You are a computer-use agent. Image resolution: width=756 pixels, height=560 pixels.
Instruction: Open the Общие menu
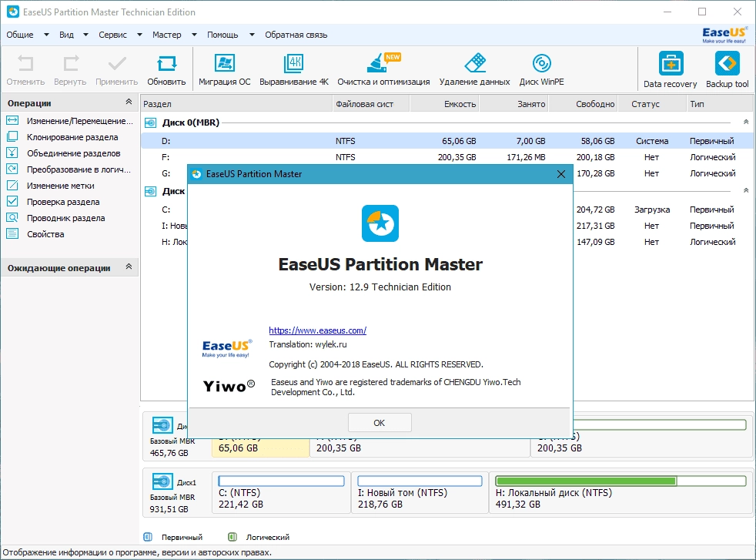pos(20,35)
